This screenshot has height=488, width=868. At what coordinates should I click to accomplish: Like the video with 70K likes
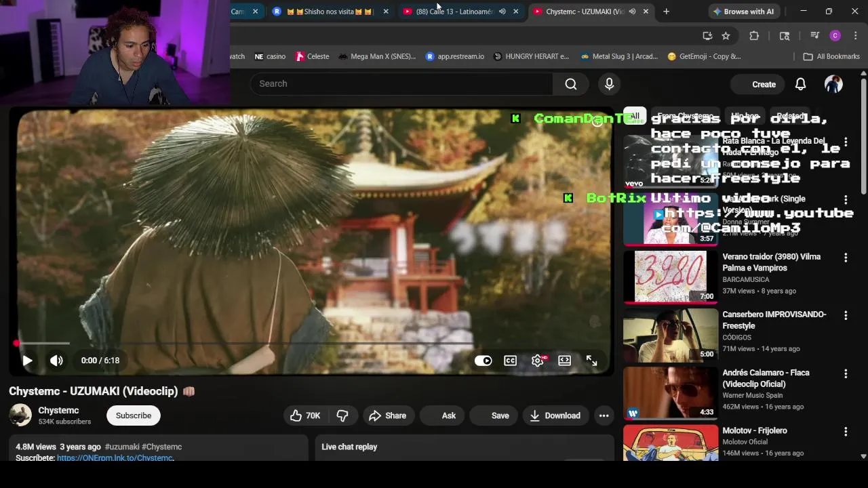coord(305,415)
